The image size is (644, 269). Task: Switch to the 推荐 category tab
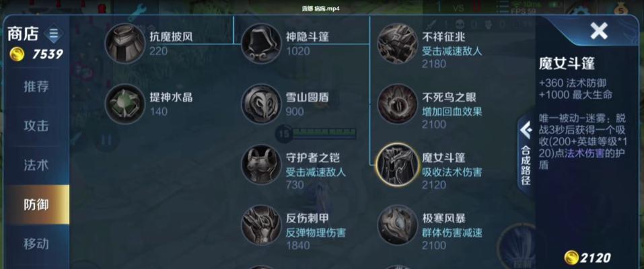[x=36, y=87]
